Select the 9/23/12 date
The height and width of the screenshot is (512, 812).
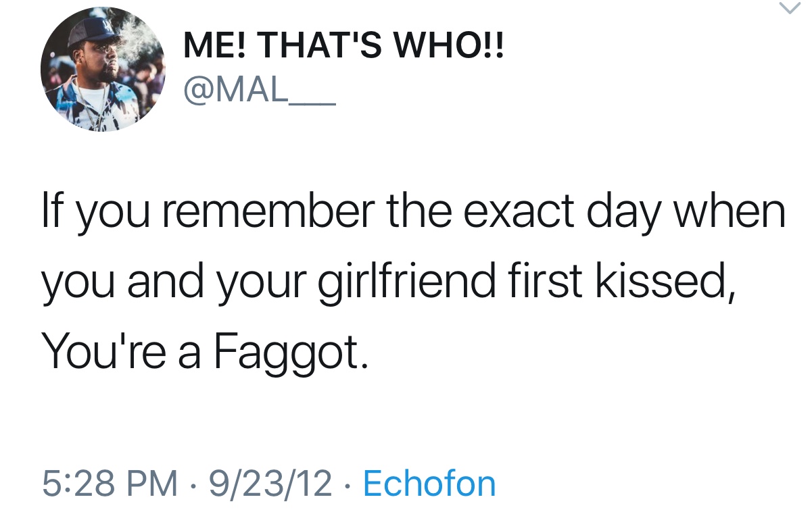tap(270, 484)
